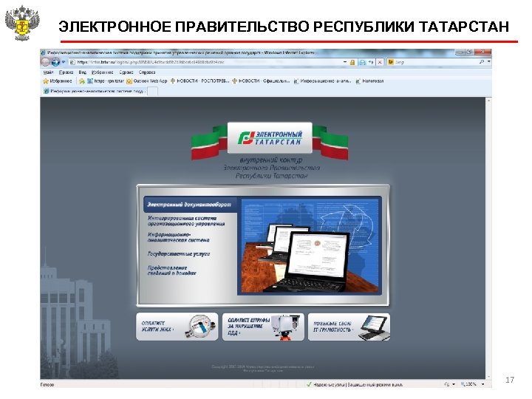This screenshot has height=399, width=532.
Task: Click the Оплатите штрафы за нарушение ПДД banner
Action: (263, 327)
